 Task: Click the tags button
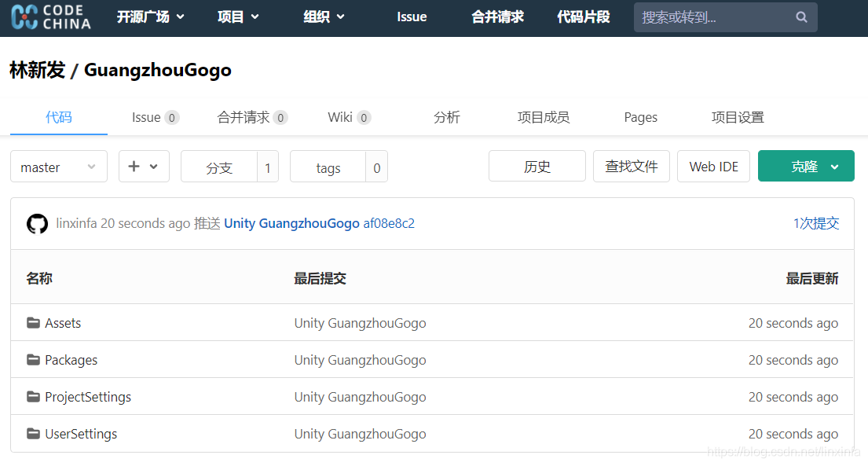(x=328, y=167)
